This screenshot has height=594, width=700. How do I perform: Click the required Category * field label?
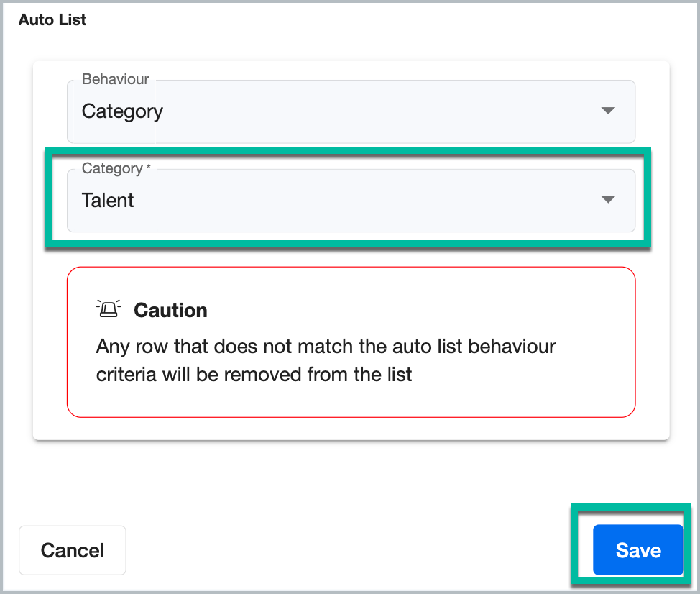click(112, 168)
